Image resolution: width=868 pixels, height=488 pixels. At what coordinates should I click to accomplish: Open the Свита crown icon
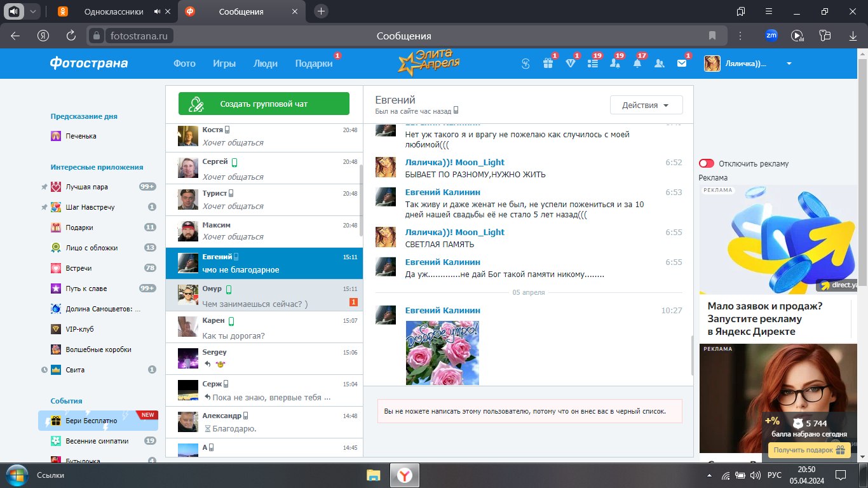[56, 370]
